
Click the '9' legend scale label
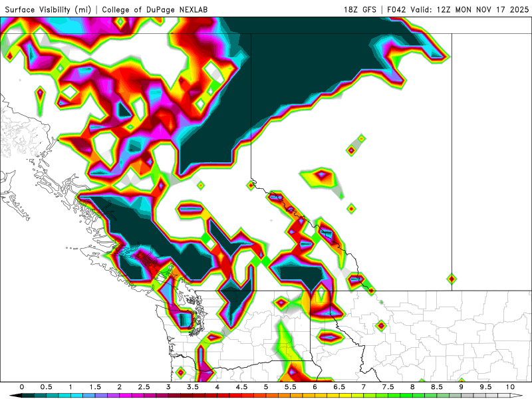[x=462, y=387]
